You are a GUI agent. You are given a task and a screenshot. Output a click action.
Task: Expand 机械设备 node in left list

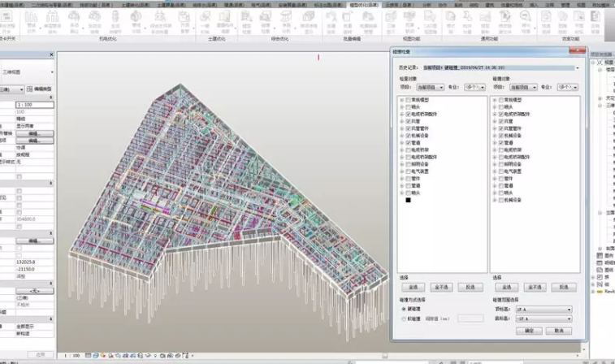pyautogui.click(x=401, y=136)
